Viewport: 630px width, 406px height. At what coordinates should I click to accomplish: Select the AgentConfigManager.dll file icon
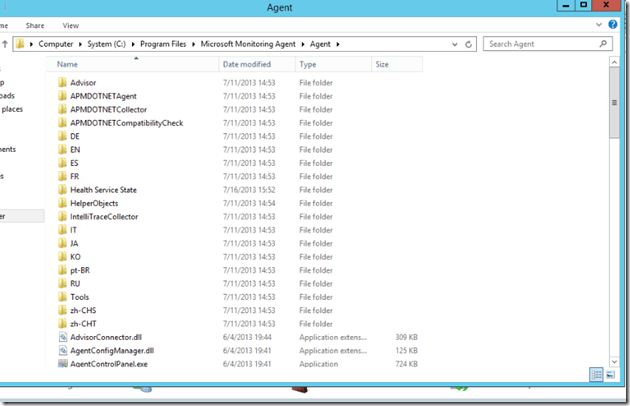pos(62,351)
